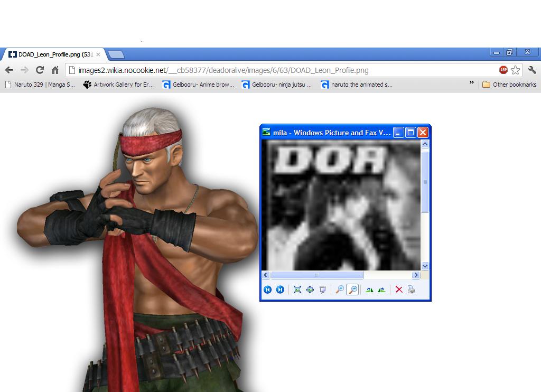Go to previous image in Picture Viewer
The image size is (541, 392).
point(267,290)
